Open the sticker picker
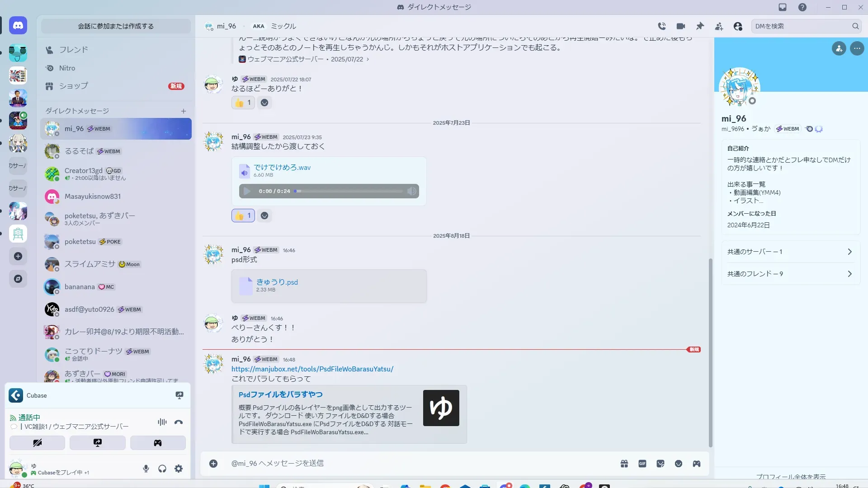This screenshot has height=488, width=868. 660,464
